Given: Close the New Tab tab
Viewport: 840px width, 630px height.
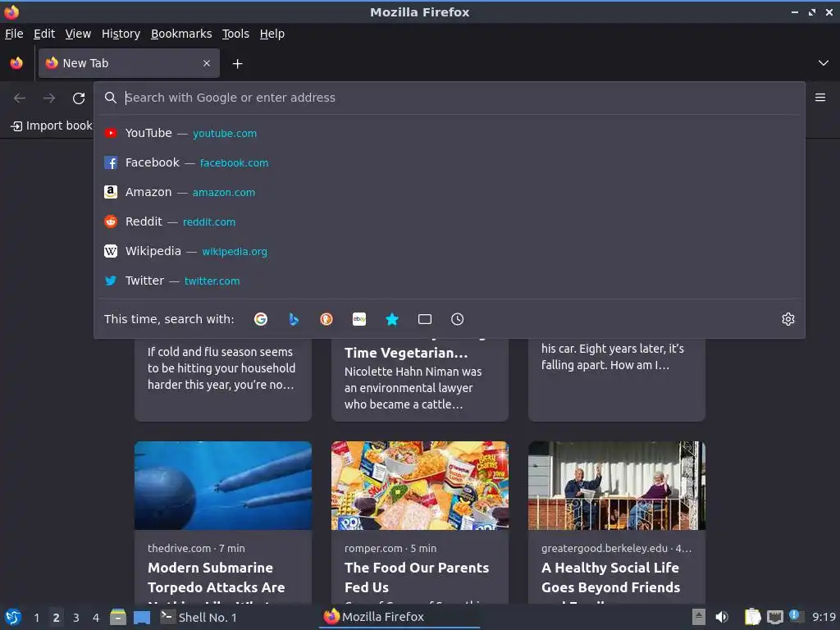Looking at the screenshot, I should pyautogui.click(x=207, y=63).
